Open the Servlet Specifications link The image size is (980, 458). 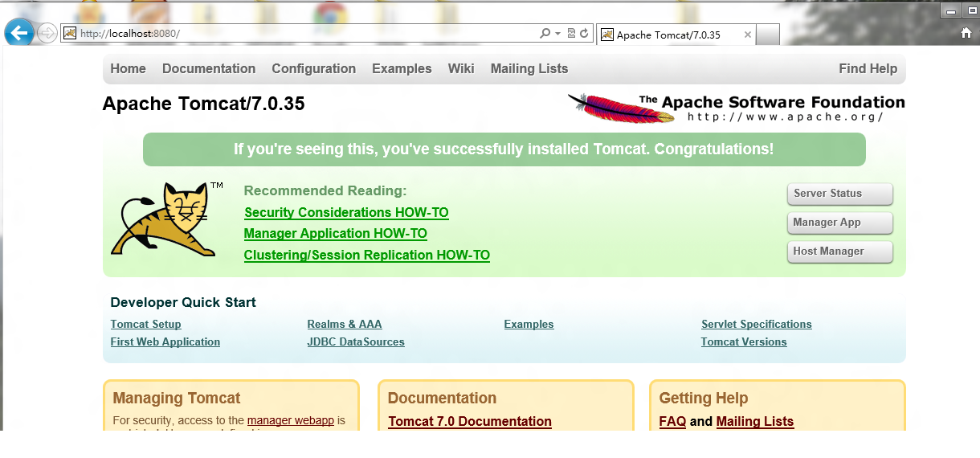(x=757, y=325)
